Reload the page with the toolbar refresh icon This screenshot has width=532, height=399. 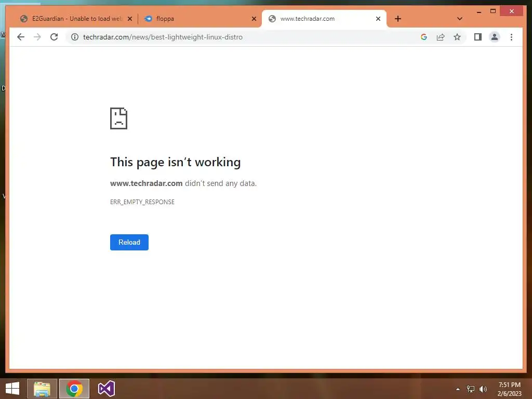(x=54, y=37)
